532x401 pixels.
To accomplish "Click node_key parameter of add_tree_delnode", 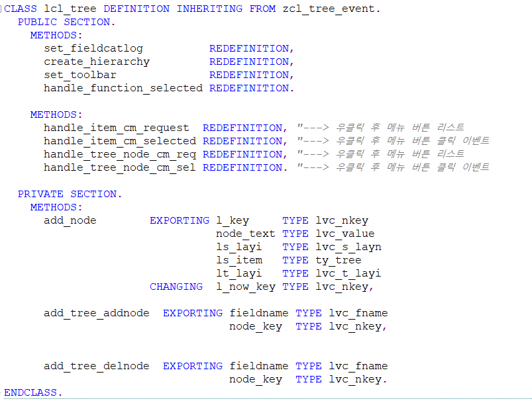I will pos(256,379).
